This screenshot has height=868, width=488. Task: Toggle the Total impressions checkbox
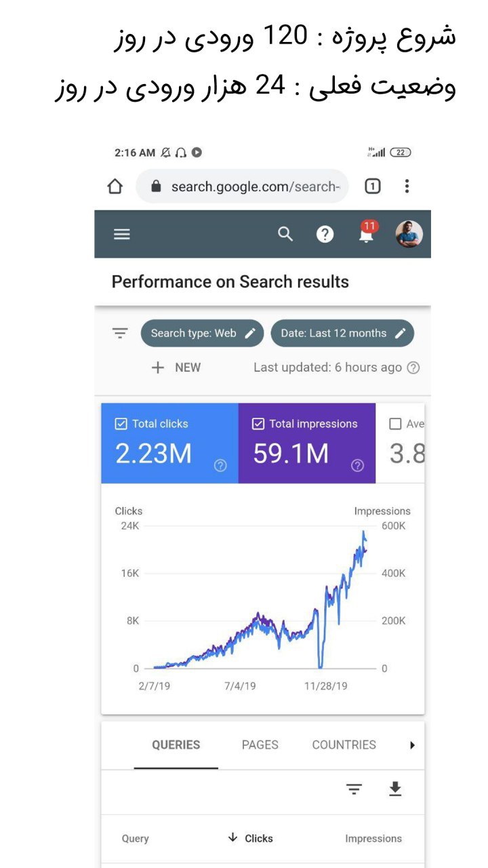pos(258,424)
